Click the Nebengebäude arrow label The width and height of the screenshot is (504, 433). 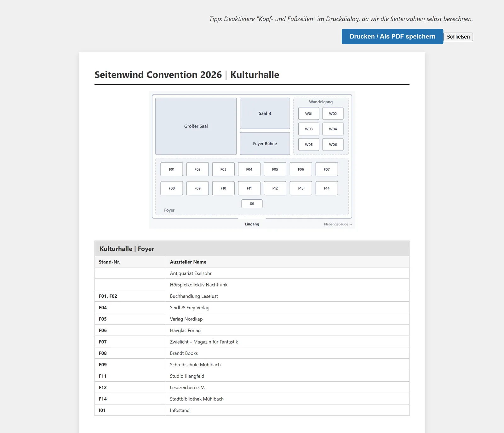click(x=338, y=224)
